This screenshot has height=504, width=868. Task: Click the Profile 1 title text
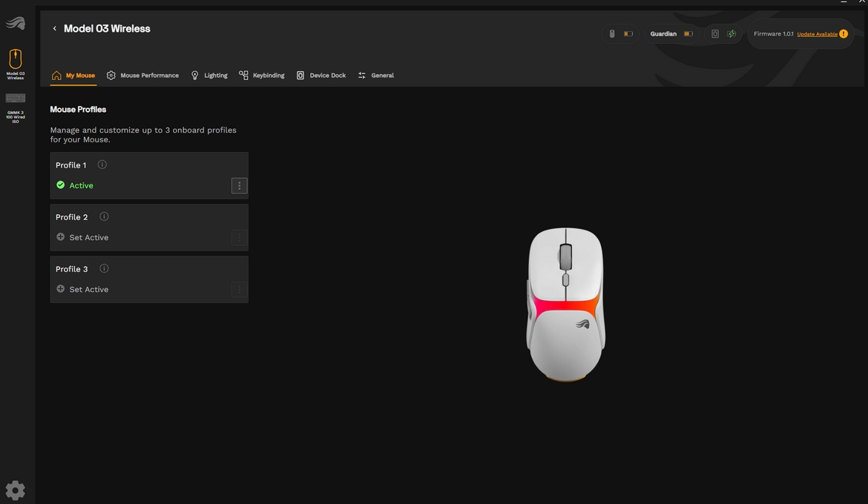click(x=71, y=165)
